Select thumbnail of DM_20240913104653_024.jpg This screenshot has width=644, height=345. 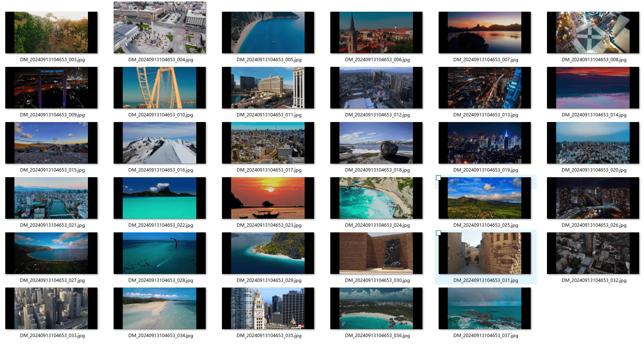point(376,198)
